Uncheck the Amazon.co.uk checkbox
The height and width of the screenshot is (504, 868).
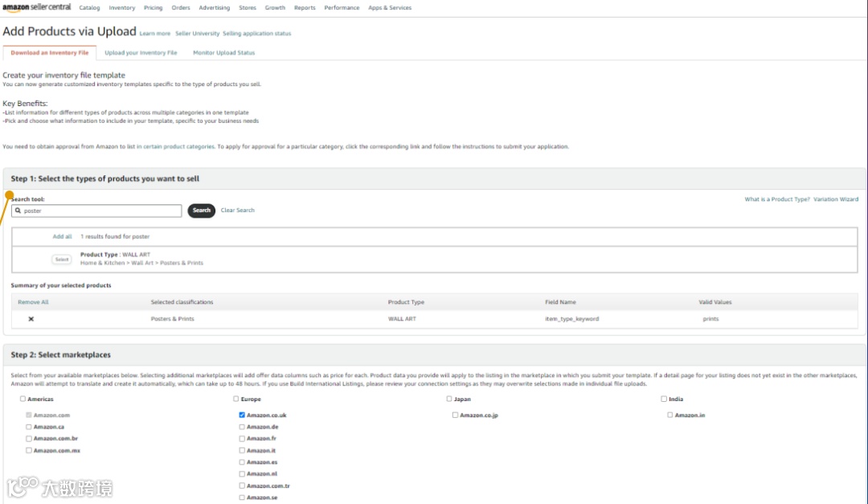click(x=242, y=415)
